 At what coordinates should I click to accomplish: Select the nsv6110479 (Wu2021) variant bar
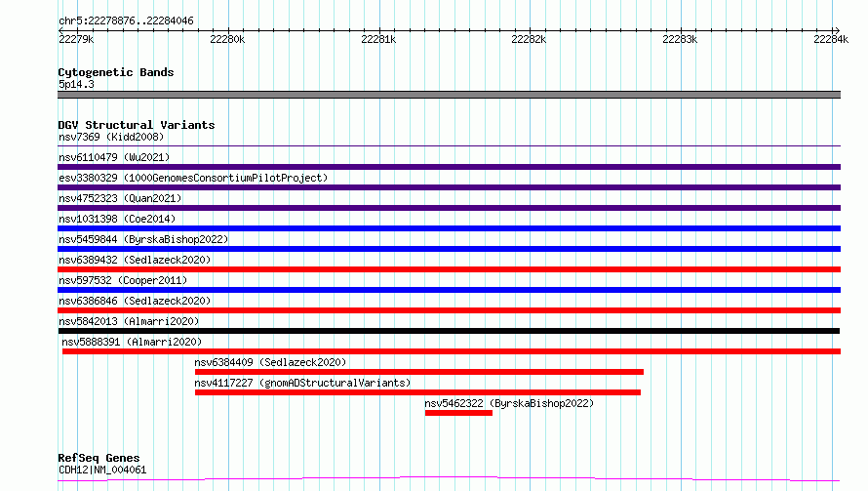pyautogui.click(x=449, y=167)
